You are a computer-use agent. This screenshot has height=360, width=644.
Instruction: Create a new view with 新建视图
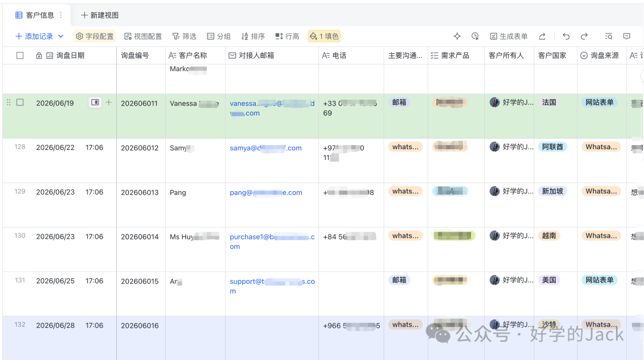[100, 15]
